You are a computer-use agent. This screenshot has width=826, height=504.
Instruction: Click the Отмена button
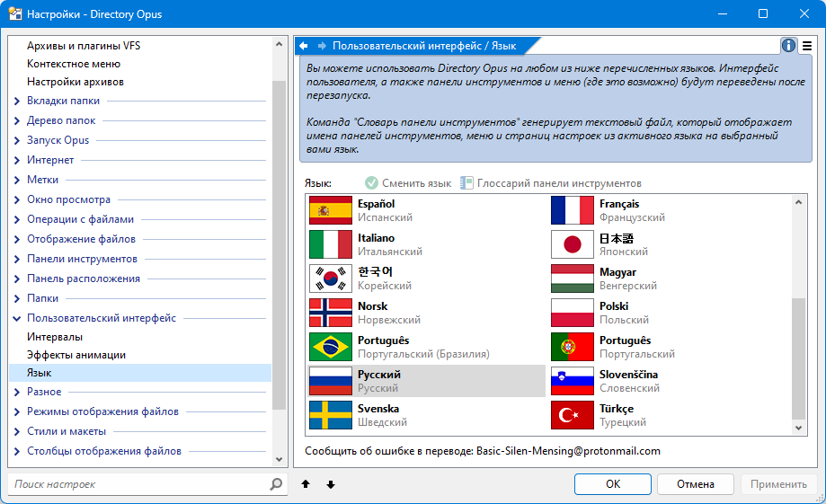point(695,484)
